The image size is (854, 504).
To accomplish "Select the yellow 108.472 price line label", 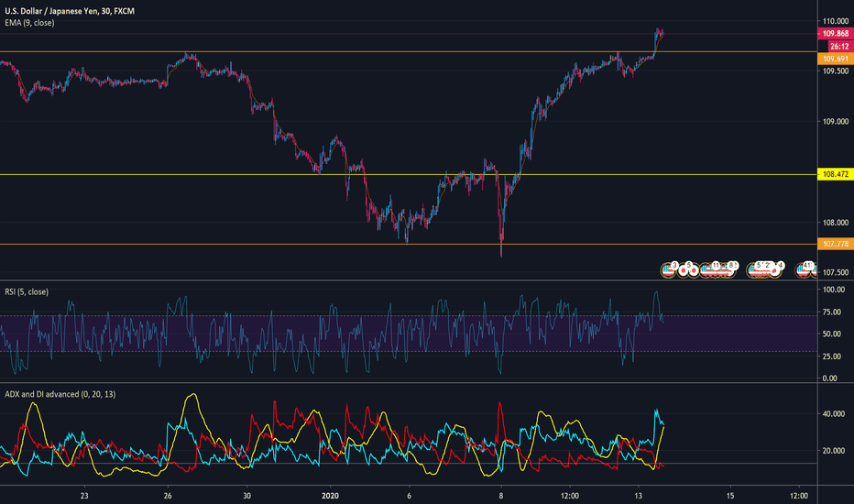I will pyautogui.click(x=834, y=174).
